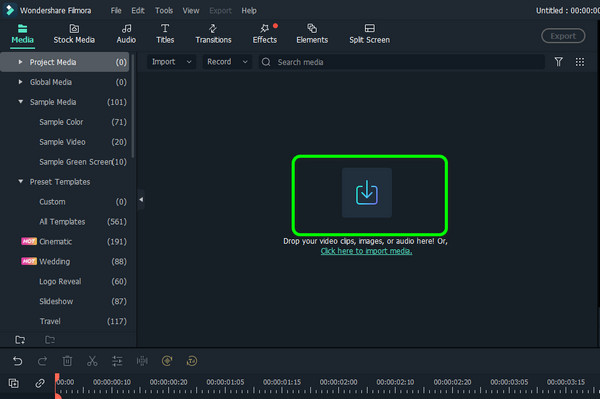Open the Record dropdown

pyautogui.click(x=227, y=62)
